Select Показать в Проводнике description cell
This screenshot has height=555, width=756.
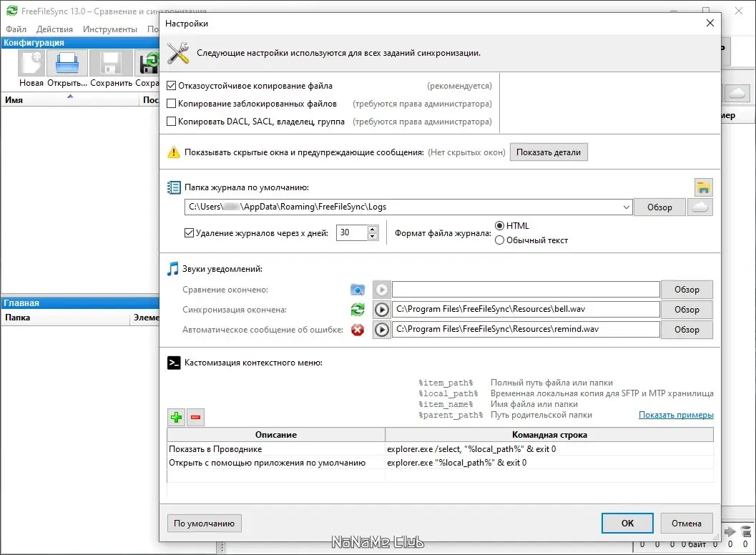(276, 449)
